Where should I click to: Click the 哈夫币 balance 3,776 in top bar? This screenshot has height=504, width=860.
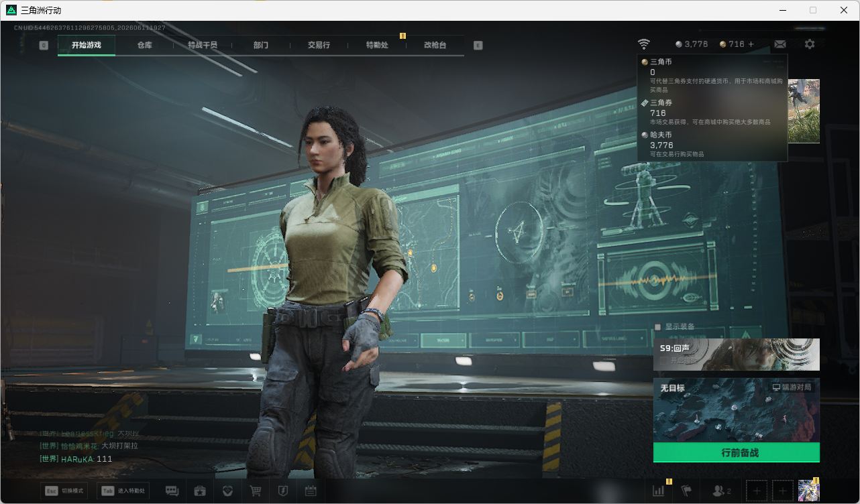point(692,44)
